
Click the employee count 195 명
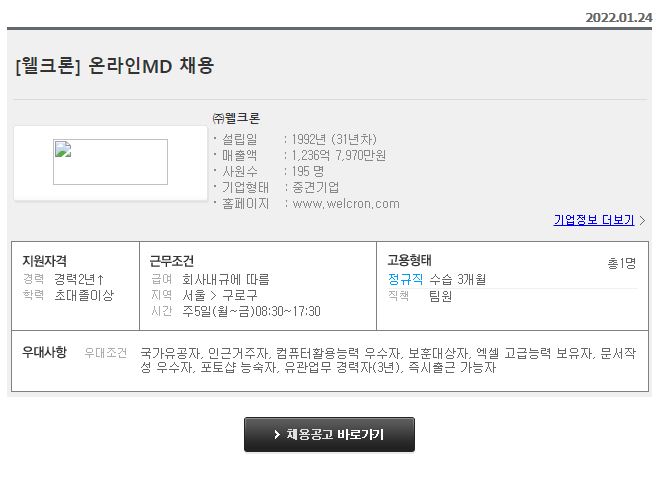pos(308,171)
